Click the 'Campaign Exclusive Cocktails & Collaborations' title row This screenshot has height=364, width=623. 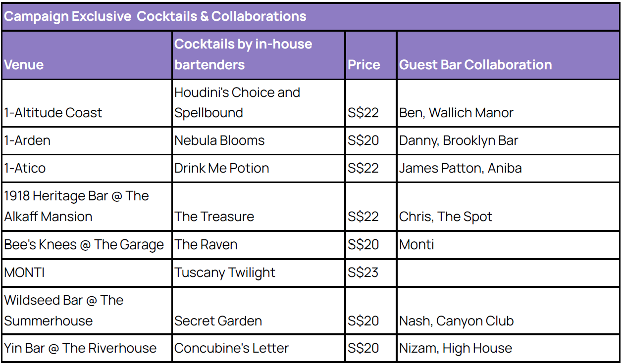[311, 16]
